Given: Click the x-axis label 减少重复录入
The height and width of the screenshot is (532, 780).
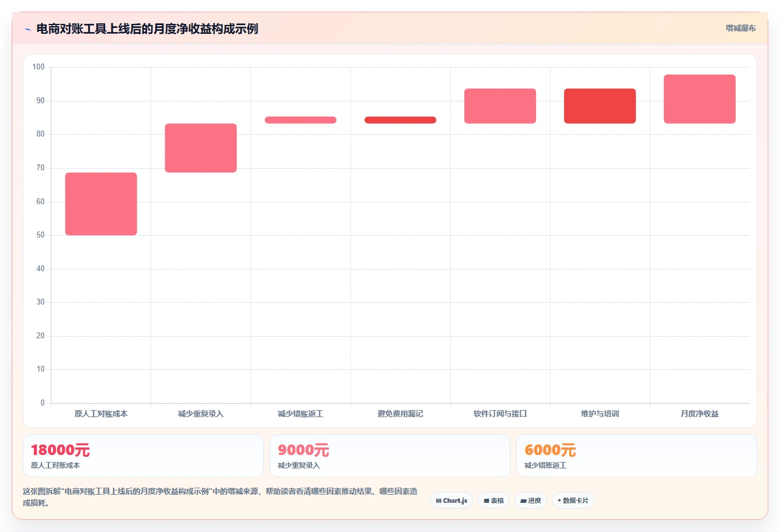Looking at the screenshot, I should pos(201,414).
